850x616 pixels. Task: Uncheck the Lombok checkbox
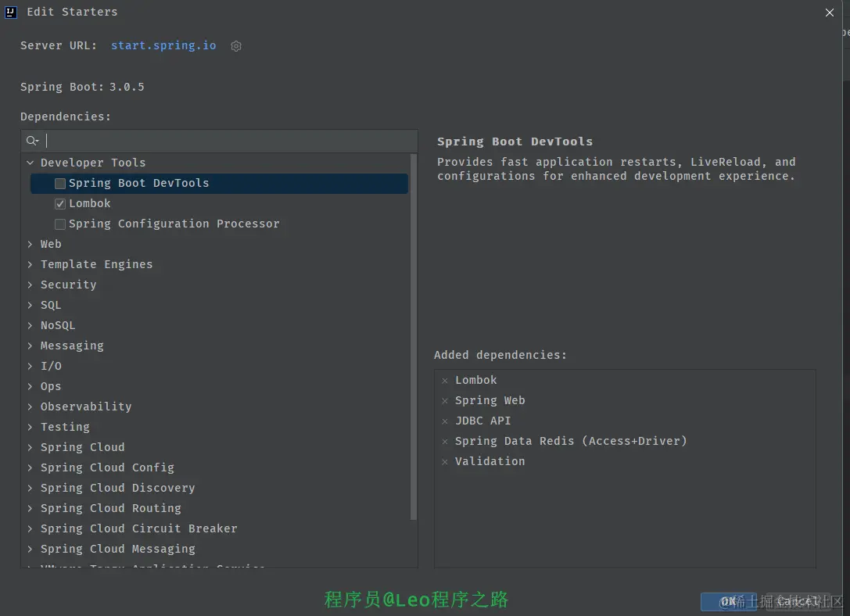click(x=60, y=204)
